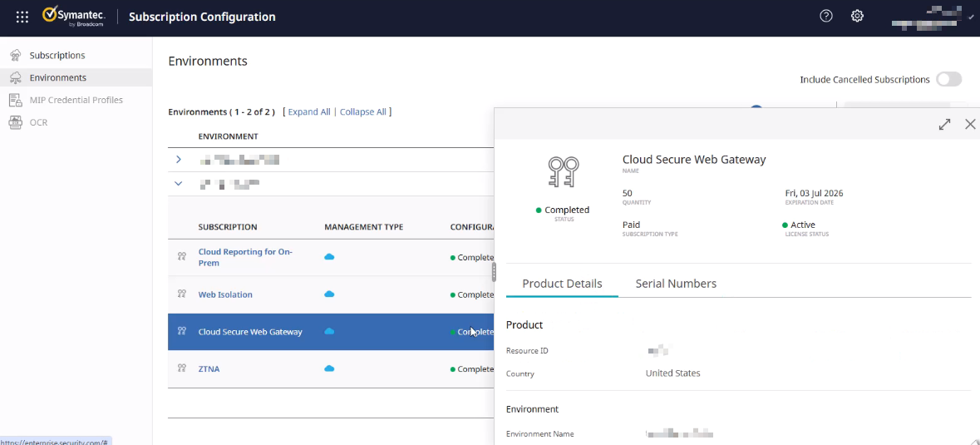Click the Expand All link
Image resolution: width=980 pixels, height=445 pixels.
coord(308,112)
